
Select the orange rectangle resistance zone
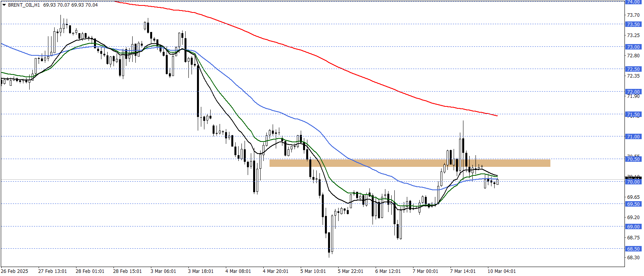pyautogui.click(x=410, y=163)
